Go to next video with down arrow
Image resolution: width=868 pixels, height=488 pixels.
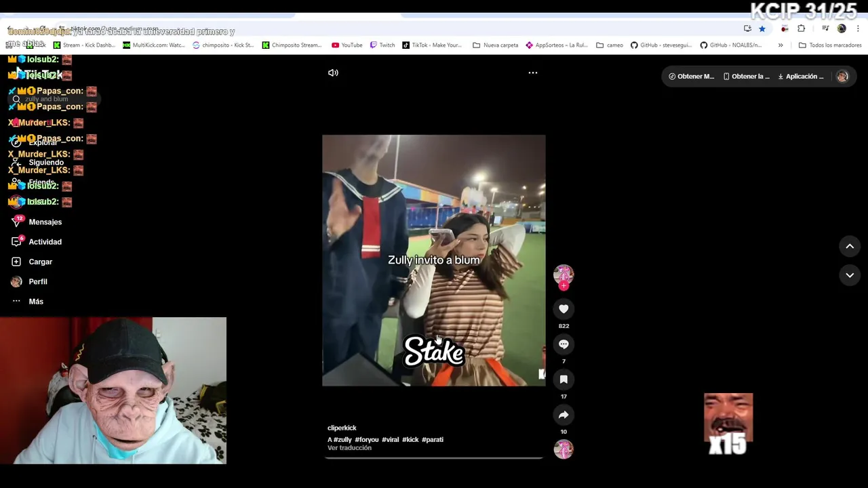click(850, 275)
